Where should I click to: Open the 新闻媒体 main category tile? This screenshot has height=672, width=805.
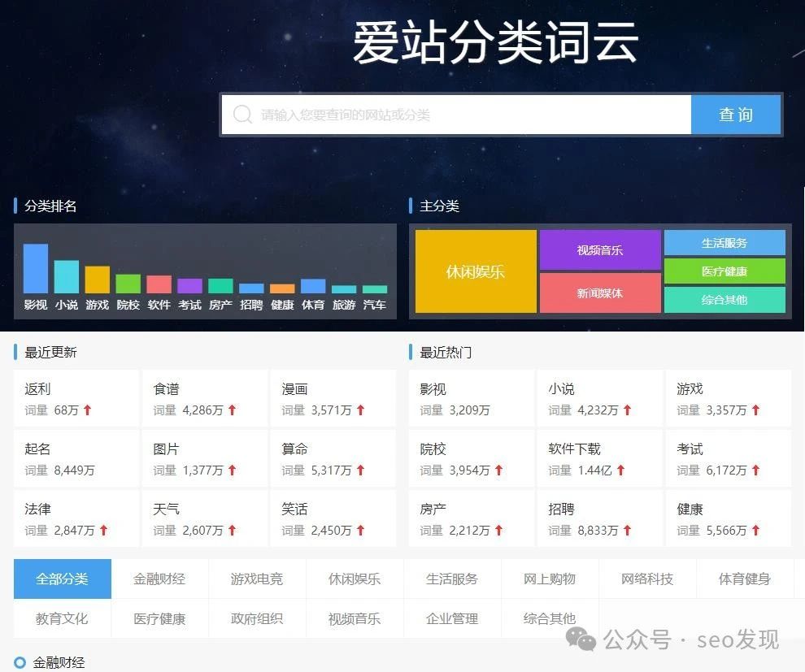[x=599, y=293]
